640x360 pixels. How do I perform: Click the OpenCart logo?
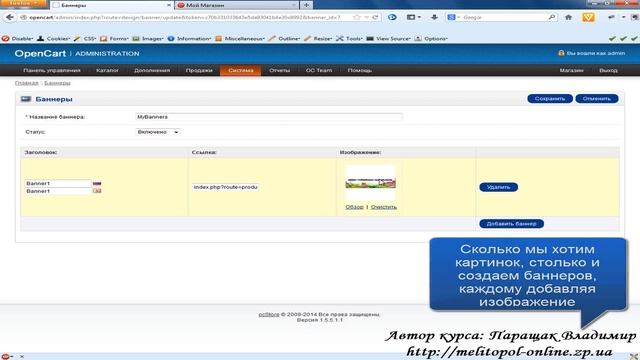(x=40, y=53)
